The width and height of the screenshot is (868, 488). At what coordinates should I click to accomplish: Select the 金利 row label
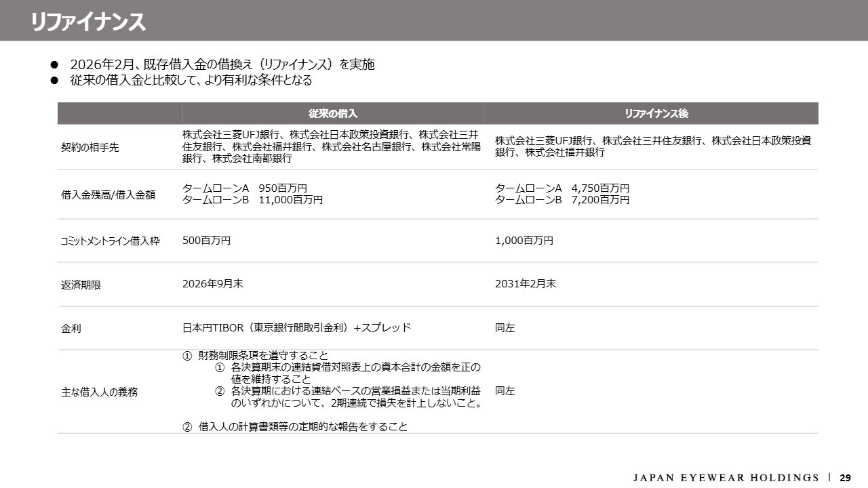[71, 329]
